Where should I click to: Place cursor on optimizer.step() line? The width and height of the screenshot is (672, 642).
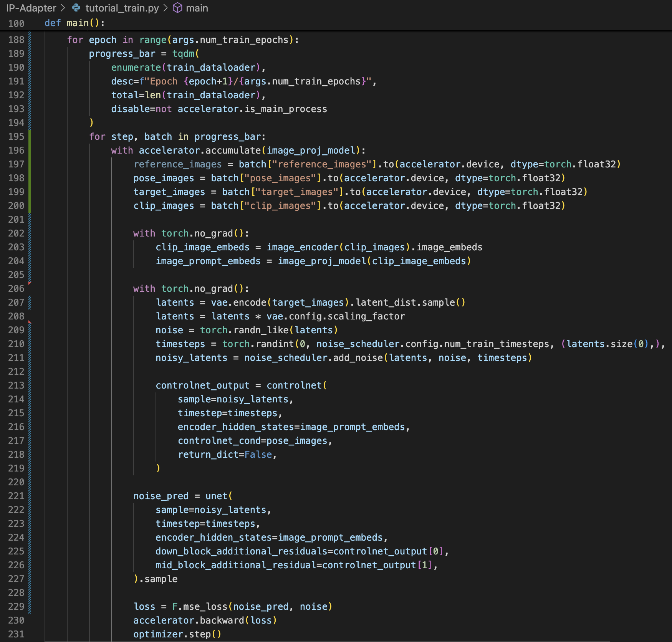[177, 634]
